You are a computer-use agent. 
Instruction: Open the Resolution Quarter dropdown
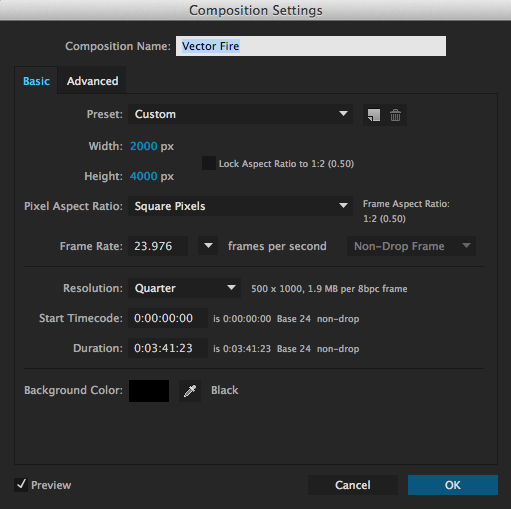tap(184, 288)
